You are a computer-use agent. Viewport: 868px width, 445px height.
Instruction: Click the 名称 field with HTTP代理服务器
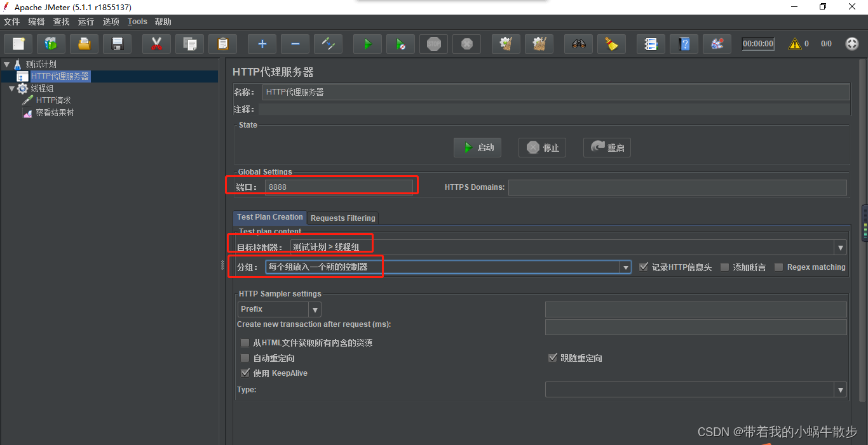coord(555,92)
